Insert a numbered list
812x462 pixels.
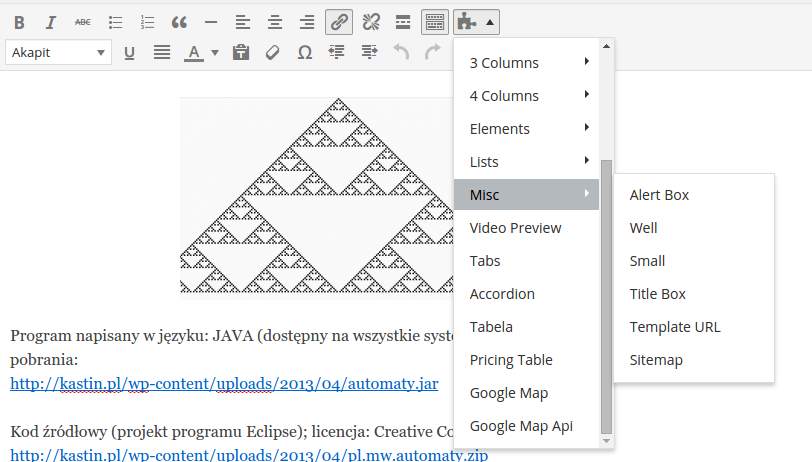(x=147, y=22)
